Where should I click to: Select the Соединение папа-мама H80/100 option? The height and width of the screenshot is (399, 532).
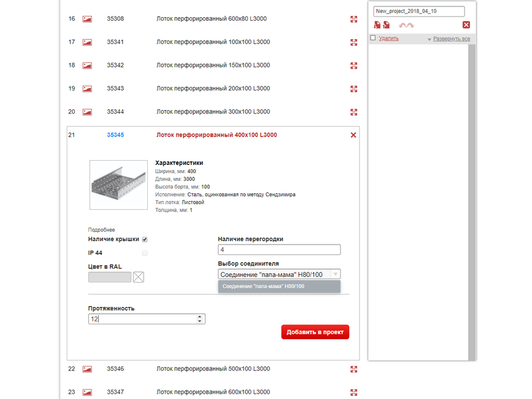click(279, 286)
